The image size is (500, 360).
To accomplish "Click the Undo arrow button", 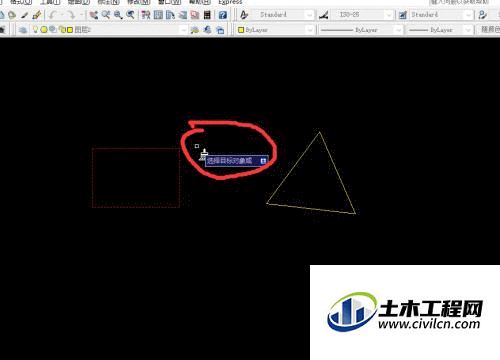I will (53, 15).
